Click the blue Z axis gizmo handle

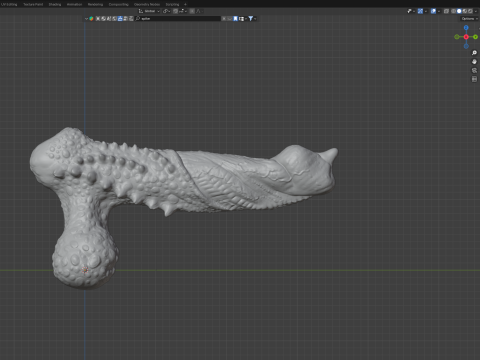(x=466, y=28)
